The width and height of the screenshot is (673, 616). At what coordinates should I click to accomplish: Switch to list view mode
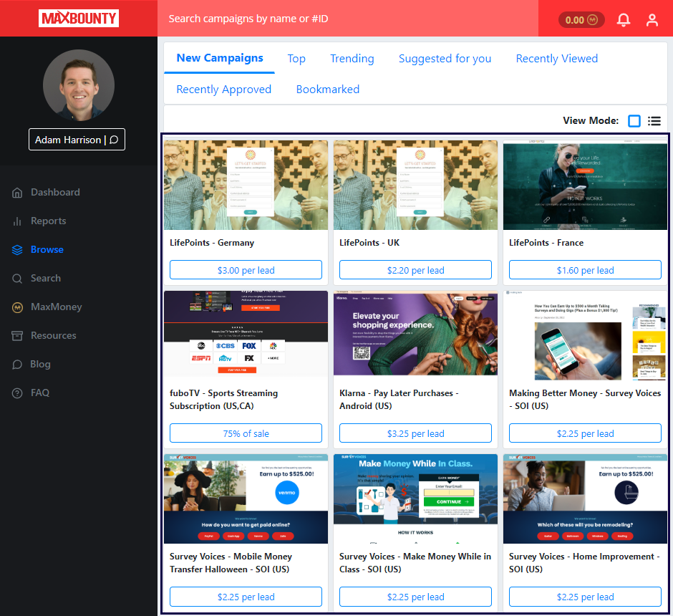654,120
